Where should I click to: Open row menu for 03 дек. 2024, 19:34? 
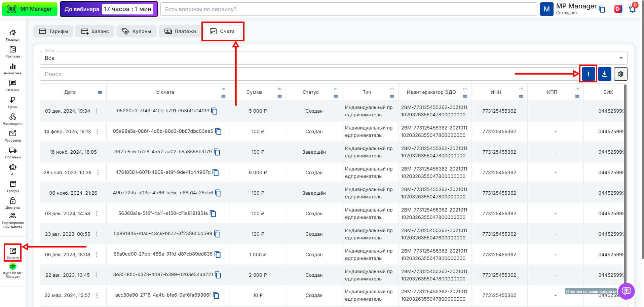click(x=97, y=111)
